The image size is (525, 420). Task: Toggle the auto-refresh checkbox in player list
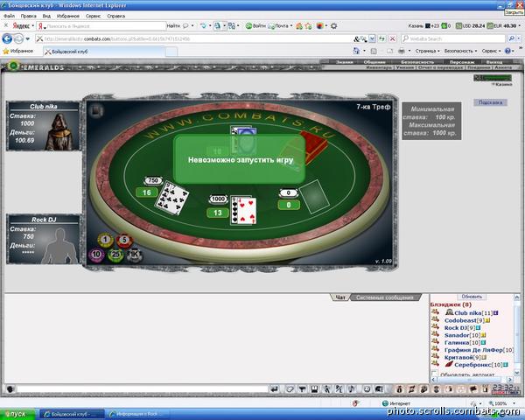coord(434,374)
